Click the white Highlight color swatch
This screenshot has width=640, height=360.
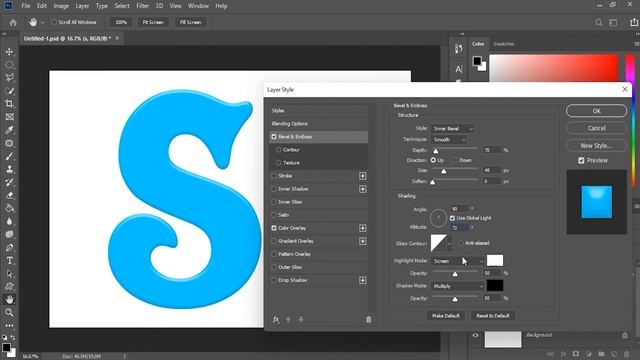click(x=495, y=260)
